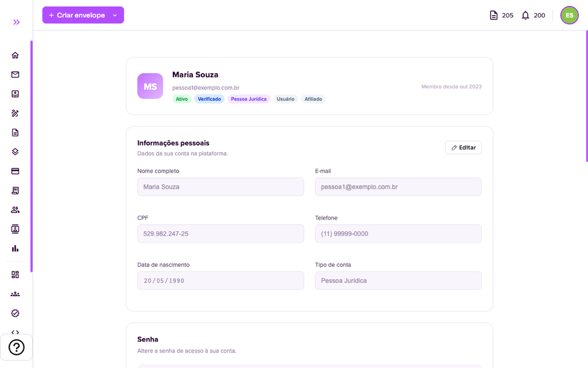Open the receipt invoice icon in sidebar
Screen dimensions: 588x368
point(15,190)
